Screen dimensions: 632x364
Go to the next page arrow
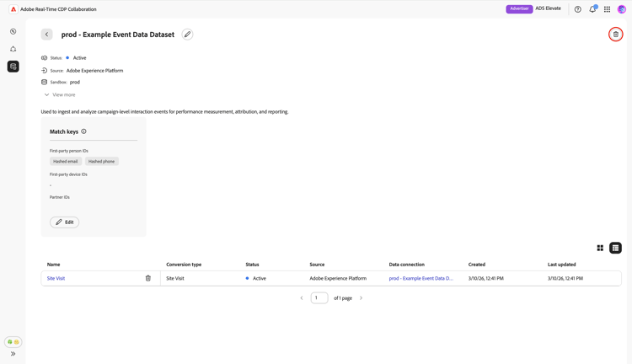click(x=362, y=298)
